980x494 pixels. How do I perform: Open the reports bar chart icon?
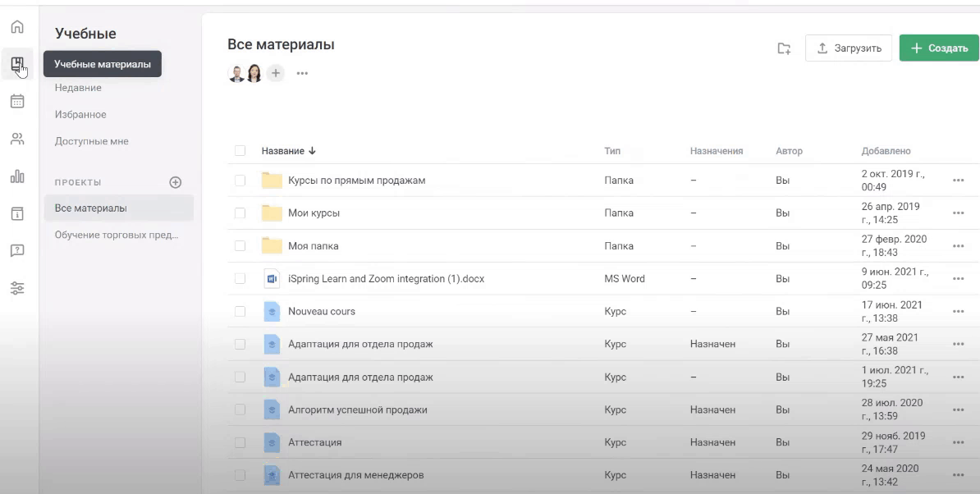coord(16,176)
